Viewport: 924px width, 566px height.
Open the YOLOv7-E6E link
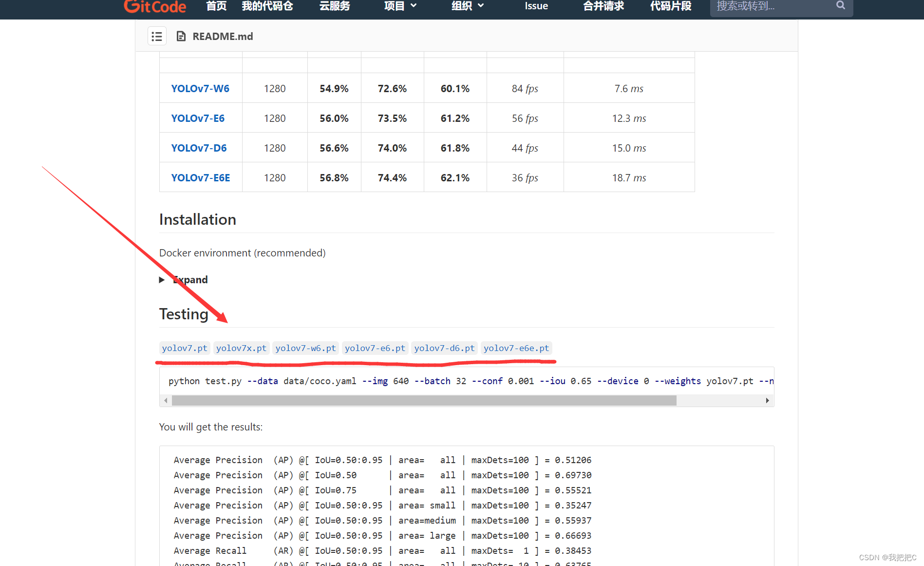pyautogui.click(x=200, y=178)
